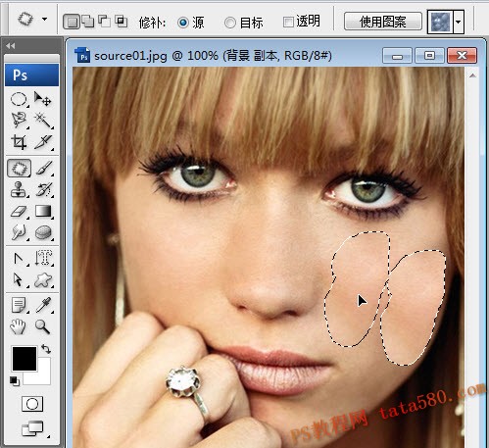
Task: Select the Clone Stamp tool
Action: [19, 189]
